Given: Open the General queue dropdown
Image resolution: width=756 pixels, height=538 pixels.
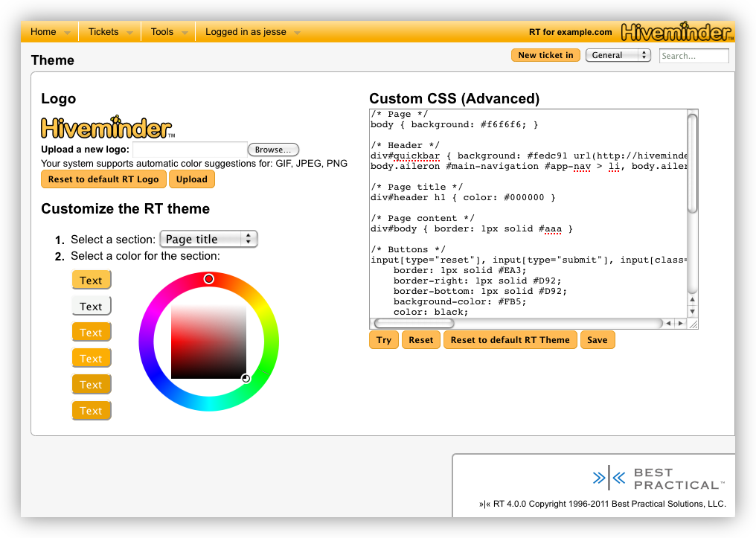Looking at the screenshot, I should click(x=618, y=56).
